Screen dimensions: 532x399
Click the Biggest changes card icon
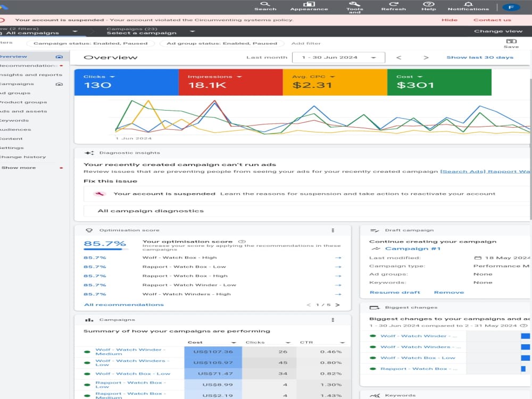click(374, 307)
